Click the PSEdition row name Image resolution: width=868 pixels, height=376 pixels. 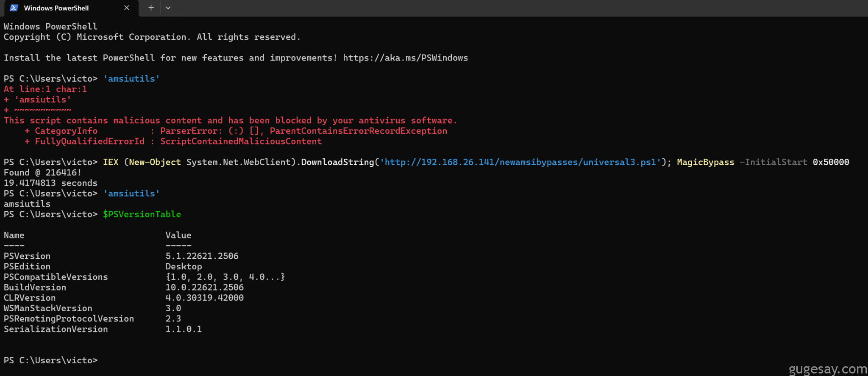pyautogui.click(x=27, y=266)
